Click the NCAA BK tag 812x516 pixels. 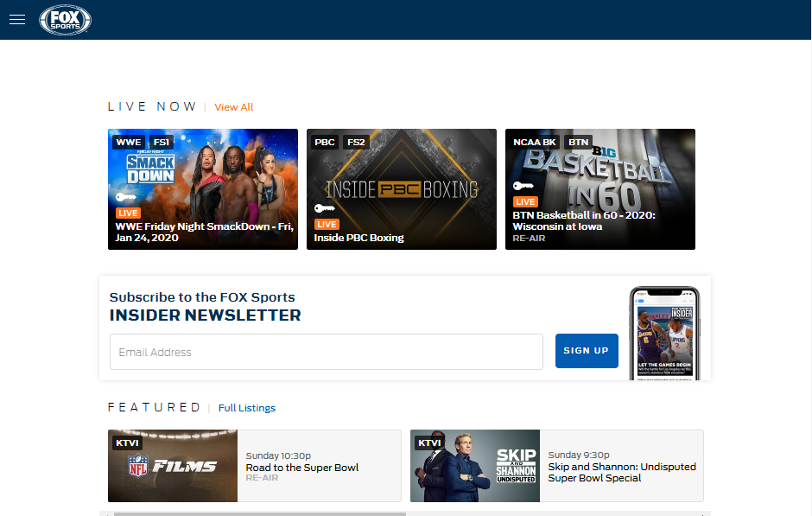coord(535,142)
